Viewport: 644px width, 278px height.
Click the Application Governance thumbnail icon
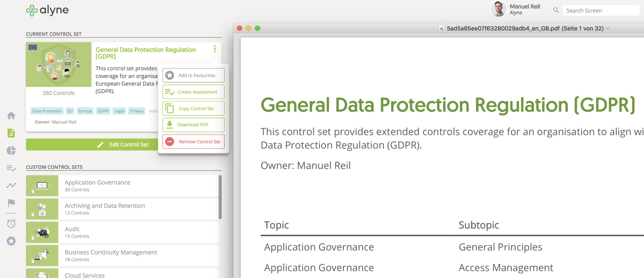pos(42,186)
